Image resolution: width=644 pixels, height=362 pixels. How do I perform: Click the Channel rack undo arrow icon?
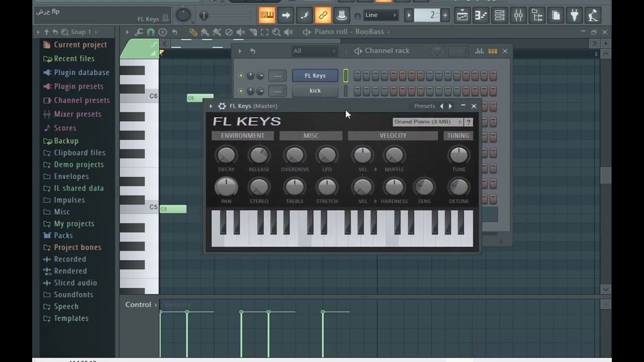point(253,51)
